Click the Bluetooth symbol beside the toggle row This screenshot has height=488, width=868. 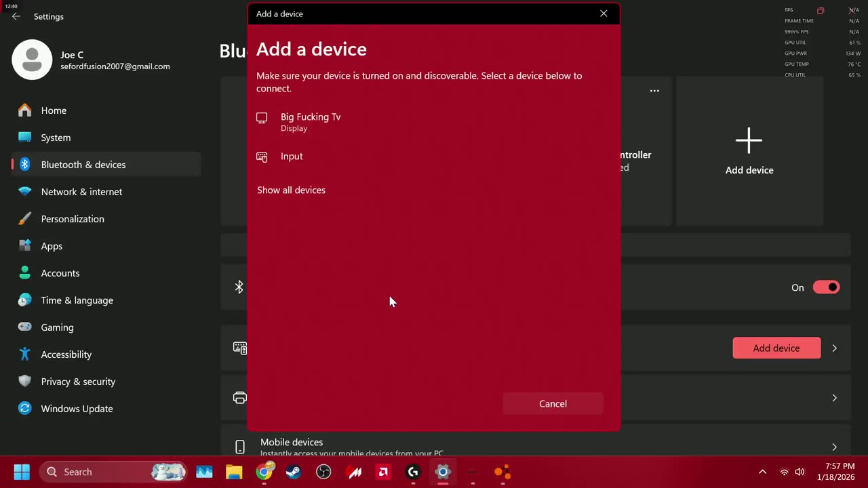239,287
